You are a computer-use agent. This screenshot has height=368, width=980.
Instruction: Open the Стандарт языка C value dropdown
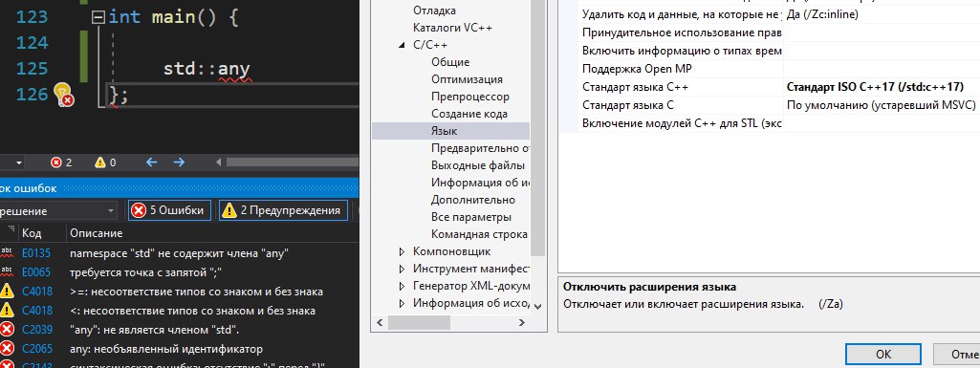click(x=882, y=105)
